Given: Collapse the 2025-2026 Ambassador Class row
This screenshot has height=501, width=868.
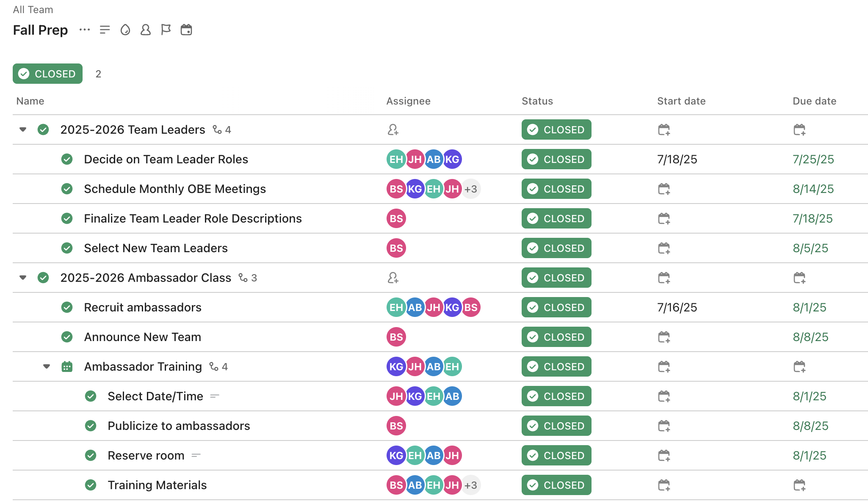Looking at the screenshot, I should click(x=23, y=278).
